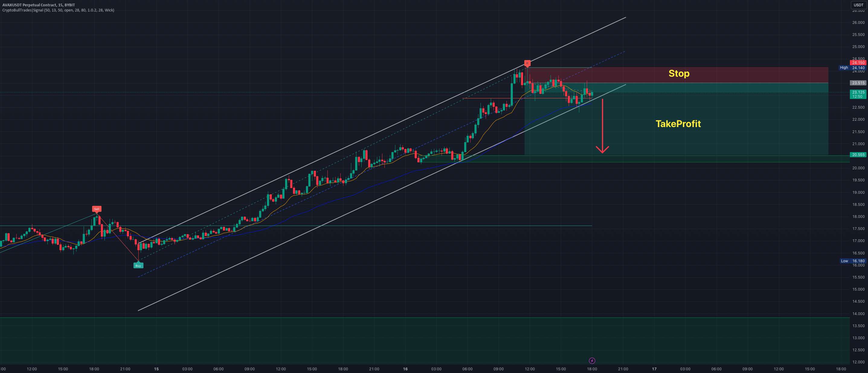Click the current price 23.125 countdown tag
The image size is (868, 373).
coord(858,94)
